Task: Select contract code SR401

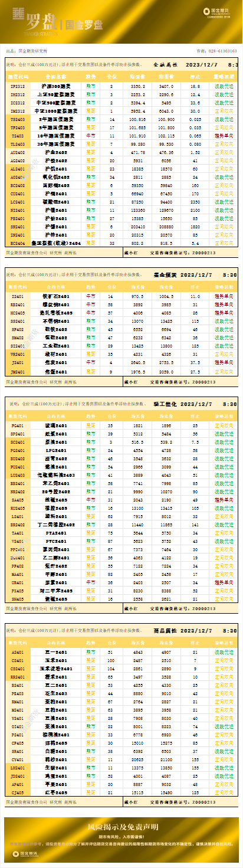Action: pyautogui.click(x=18, y=752)
